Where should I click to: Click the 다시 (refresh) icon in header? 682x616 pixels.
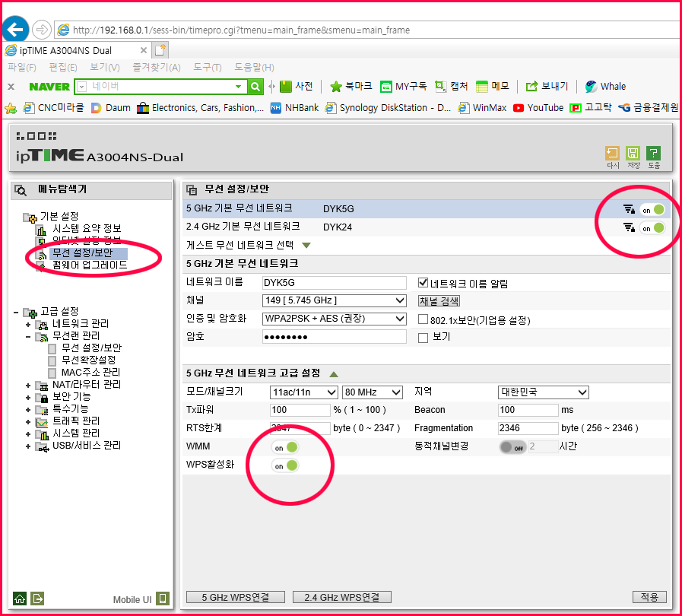tap(612, 153)
